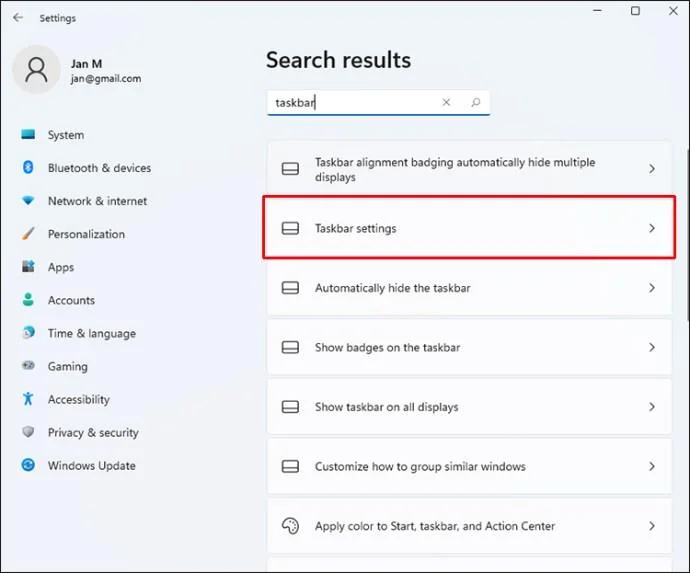Click icon beside Taskbar alignment badging result
The height and width of the screenshot is (573, 690).
tap(290, 169)
